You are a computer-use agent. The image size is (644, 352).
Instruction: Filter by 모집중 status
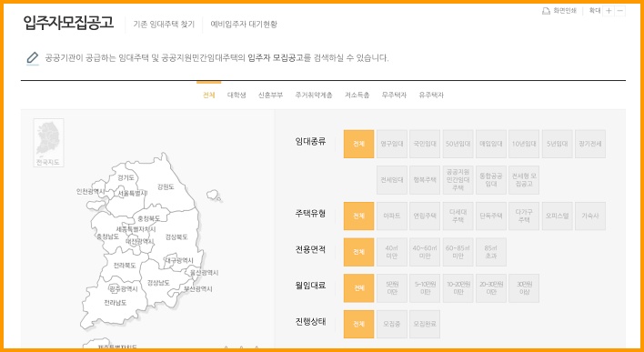point(392,324)
